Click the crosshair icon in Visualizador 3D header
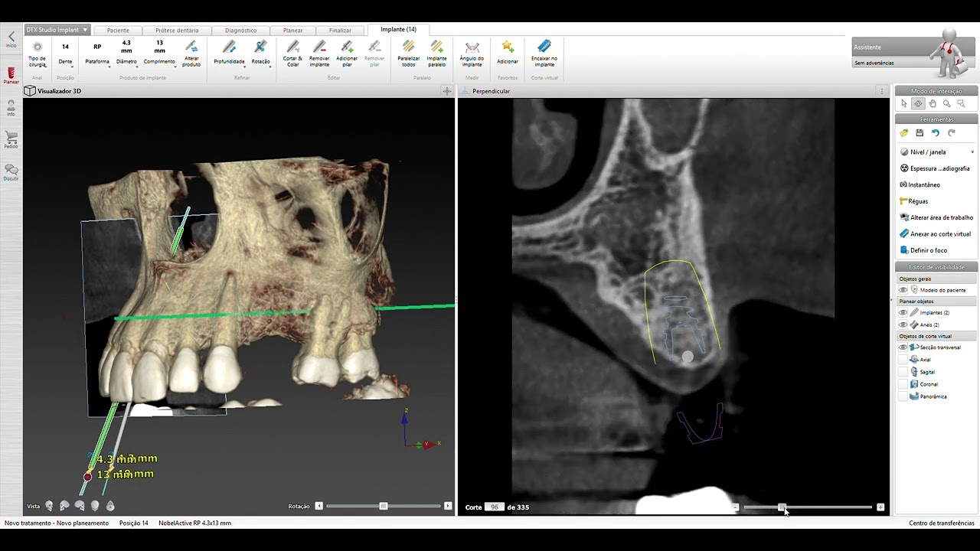This screenshot has width=980, height=551. [x=447, y=91]
